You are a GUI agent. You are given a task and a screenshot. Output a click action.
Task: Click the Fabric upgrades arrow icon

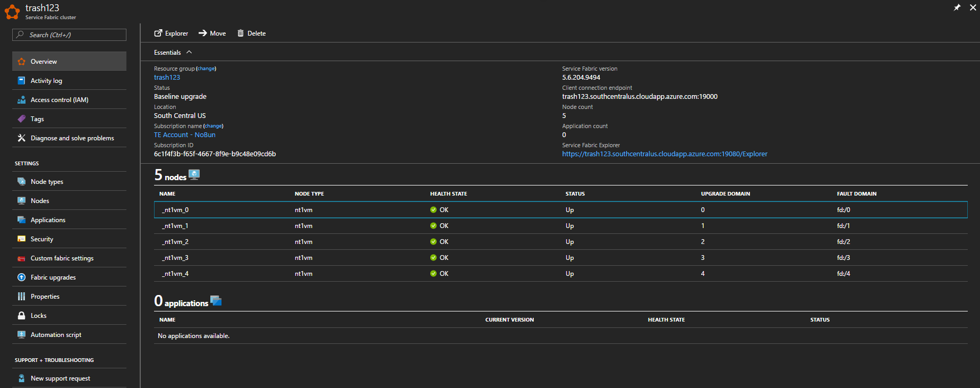point(21,277)
